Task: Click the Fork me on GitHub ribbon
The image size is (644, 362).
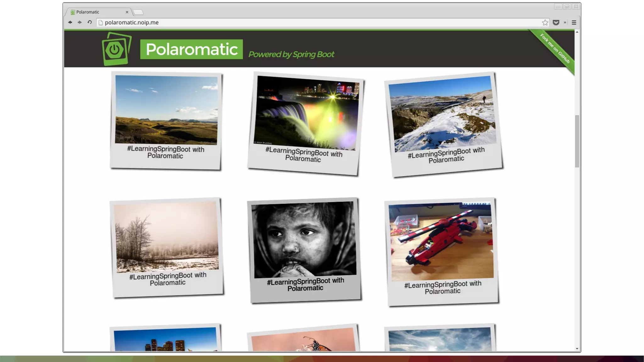Action: click(x=555, y=49)
